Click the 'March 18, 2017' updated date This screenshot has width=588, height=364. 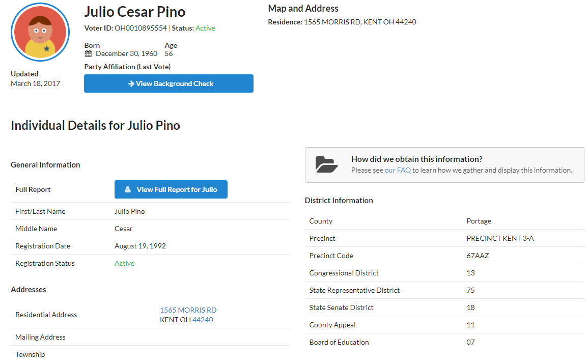[35, 83]
